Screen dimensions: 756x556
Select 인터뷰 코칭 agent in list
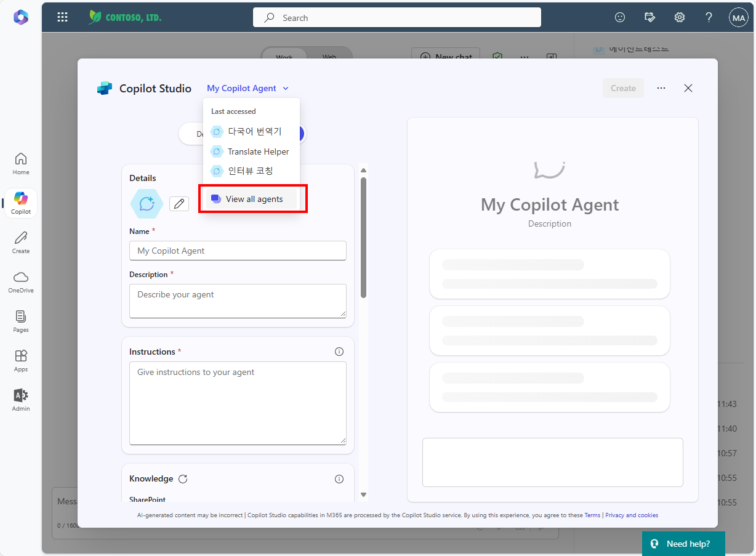251,171
